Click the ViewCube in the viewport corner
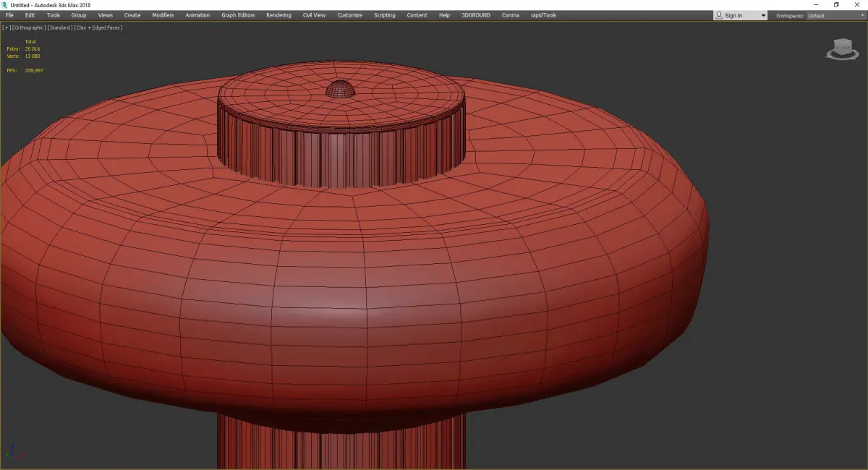The image size is (868, 470). [842, 49]
